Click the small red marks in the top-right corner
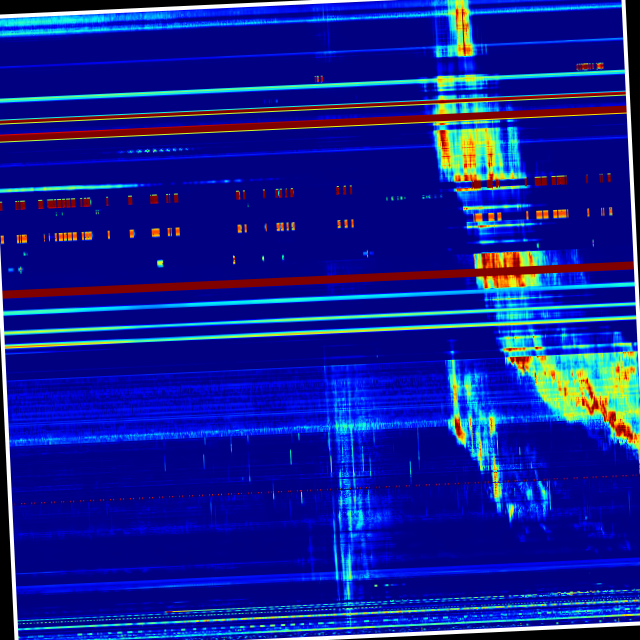This screenshot has width=640, height=640. point(589,66)
